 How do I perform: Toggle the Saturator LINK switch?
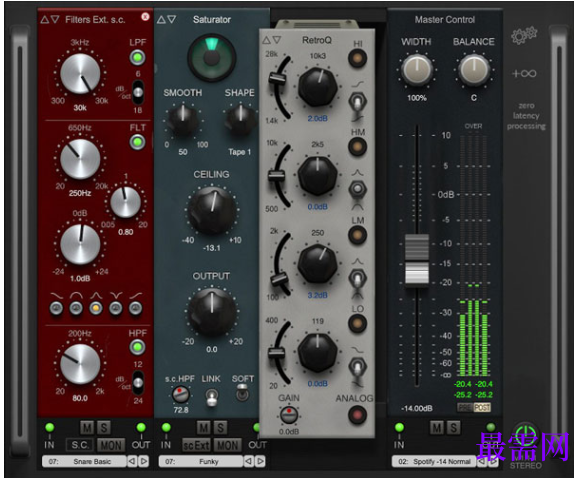(212, 397)
